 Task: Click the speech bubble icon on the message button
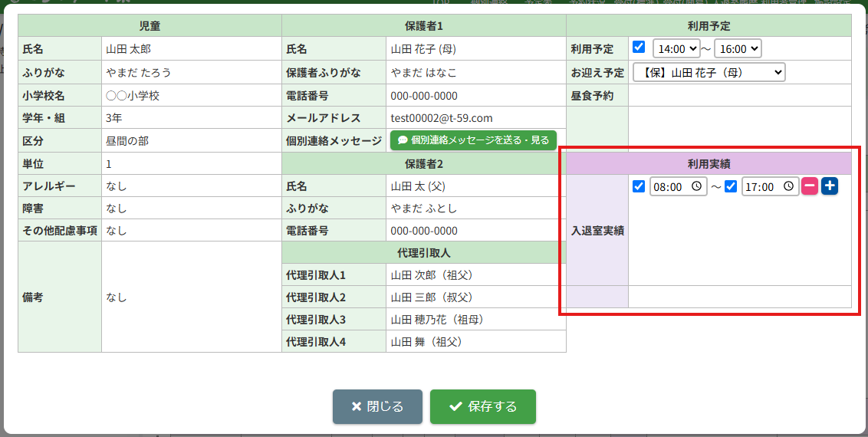(x=403, y=140)
